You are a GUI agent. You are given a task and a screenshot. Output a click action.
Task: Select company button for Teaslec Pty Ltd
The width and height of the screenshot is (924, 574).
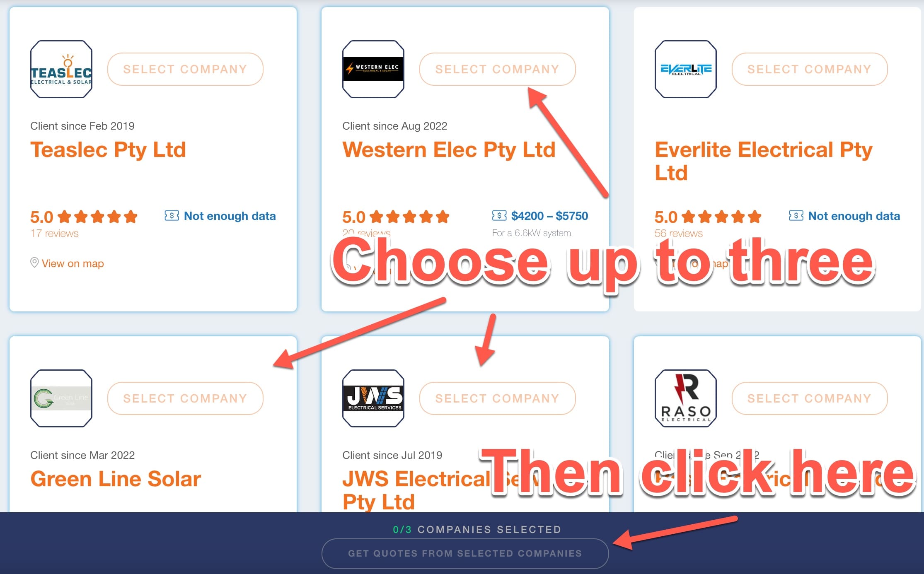click(x=185, y=70)
